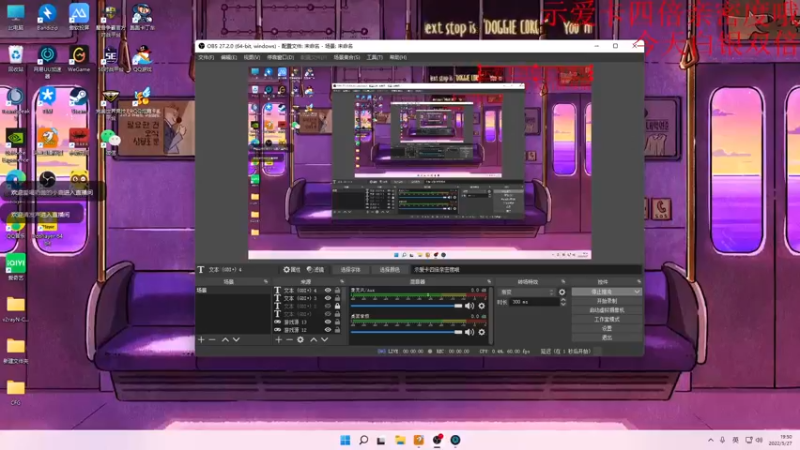Add a new source with the plus icon

coord(279,339)
